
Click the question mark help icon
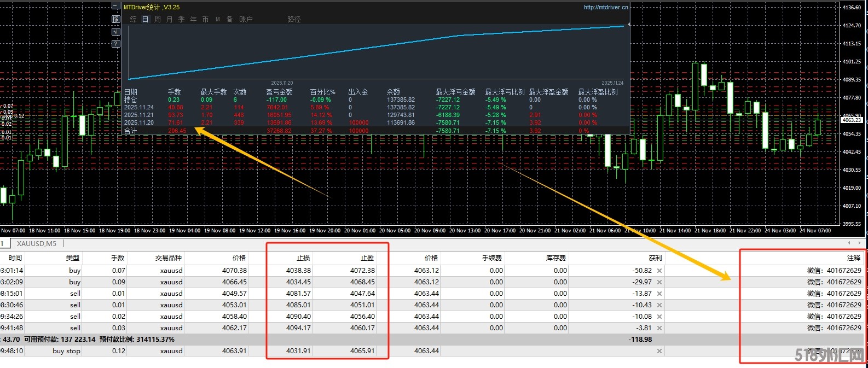[x=115, y=44]
